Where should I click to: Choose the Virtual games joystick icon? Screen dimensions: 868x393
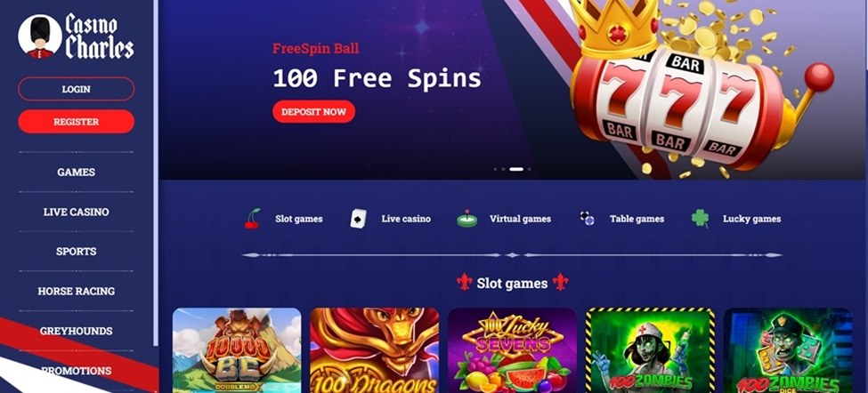[466, 219]
